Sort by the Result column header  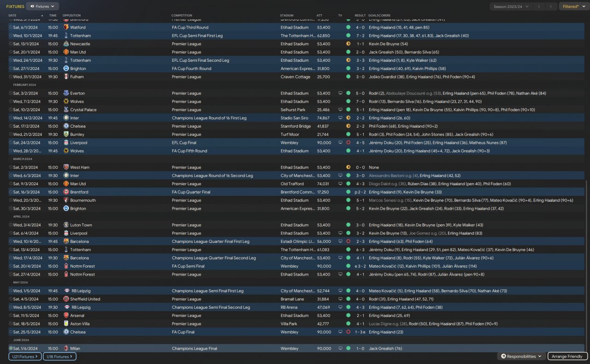[360, 16]
